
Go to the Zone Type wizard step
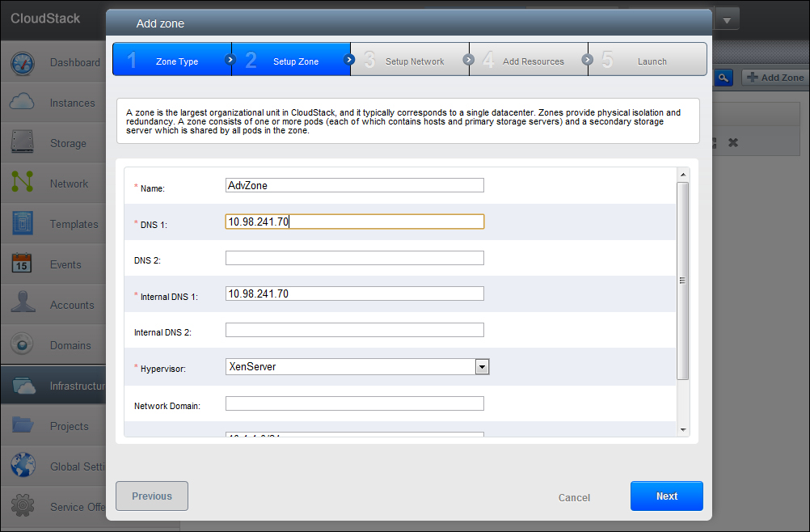(172, 61)
